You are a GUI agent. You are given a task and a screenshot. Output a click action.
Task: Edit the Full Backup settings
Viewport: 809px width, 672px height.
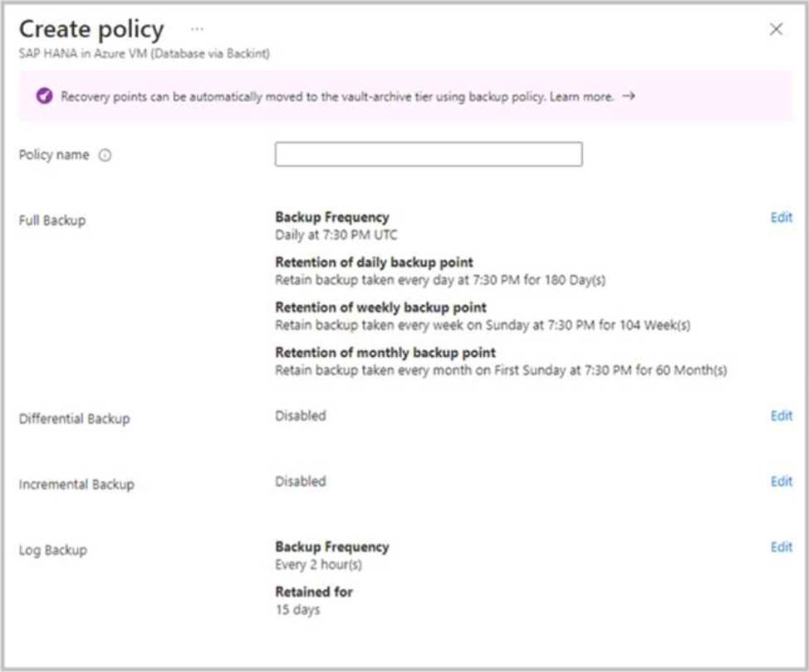pyautogui.click(x=781, y=218)
